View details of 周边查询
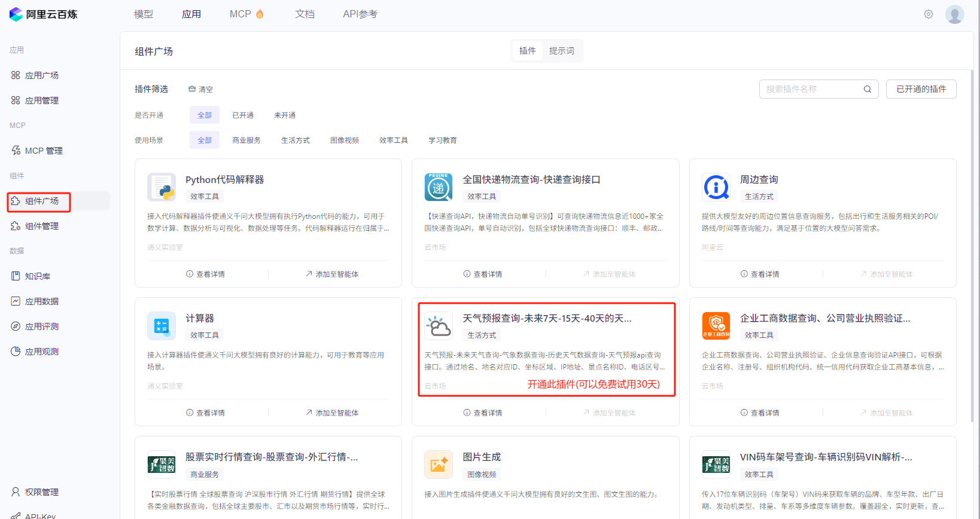This screenshot has height=519, width=980. point(760,274)
